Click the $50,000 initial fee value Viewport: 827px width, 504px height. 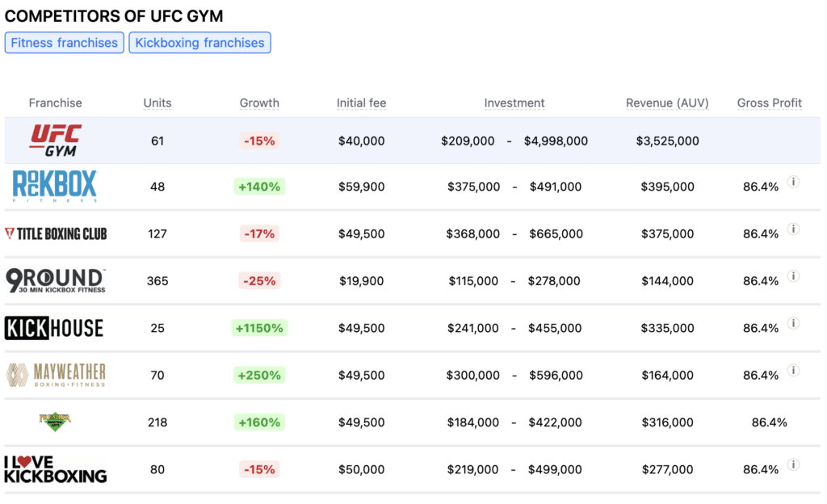(x=361, y=469)
